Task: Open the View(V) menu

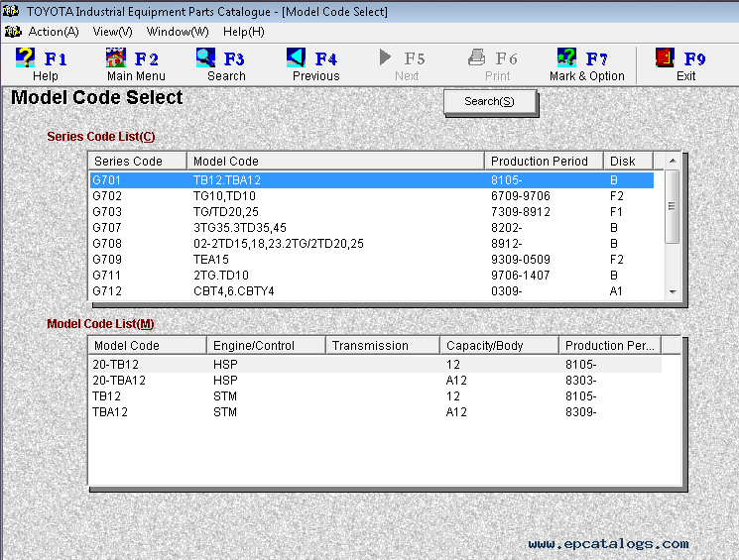Action: pos(113,32)
